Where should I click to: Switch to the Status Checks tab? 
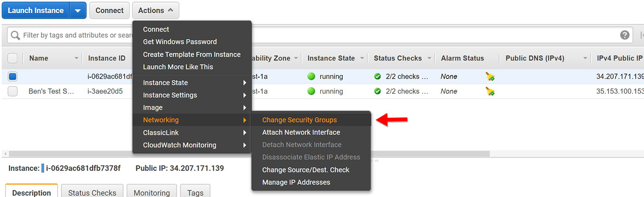click(x=92, y=191)
